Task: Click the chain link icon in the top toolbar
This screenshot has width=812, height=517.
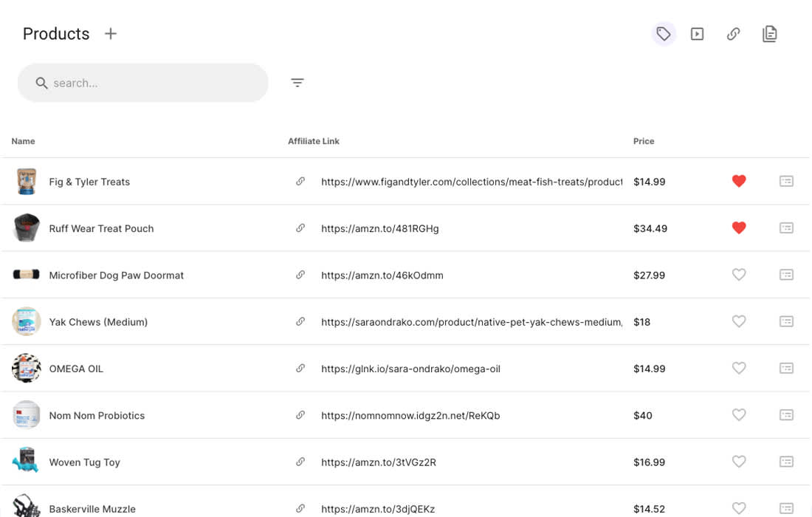Action: [733, 34]
